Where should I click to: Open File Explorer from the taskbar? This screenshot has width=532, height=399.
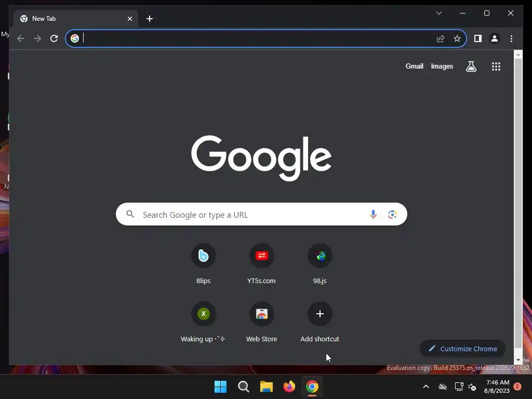pos(267,387)
